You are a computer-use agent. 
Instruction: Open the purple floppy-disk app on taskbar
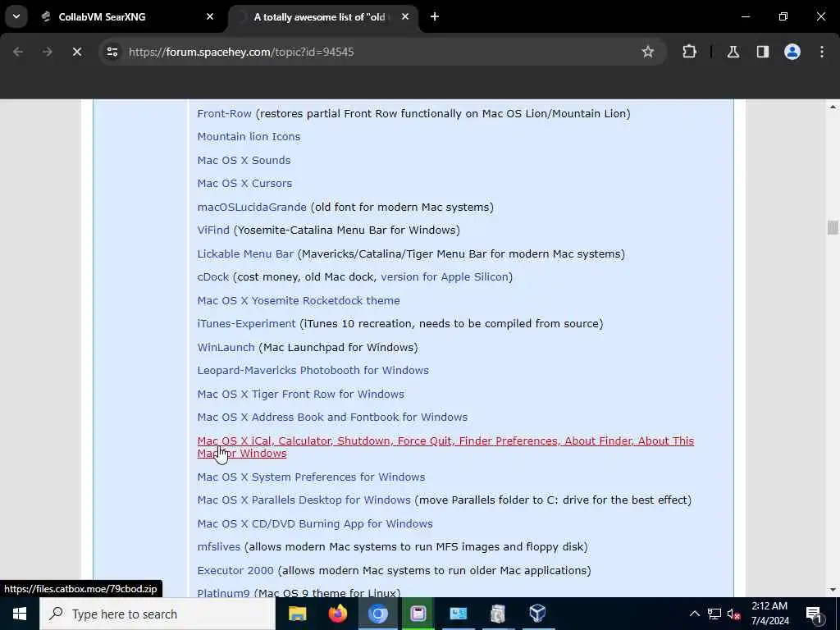[x=418, y=614]
